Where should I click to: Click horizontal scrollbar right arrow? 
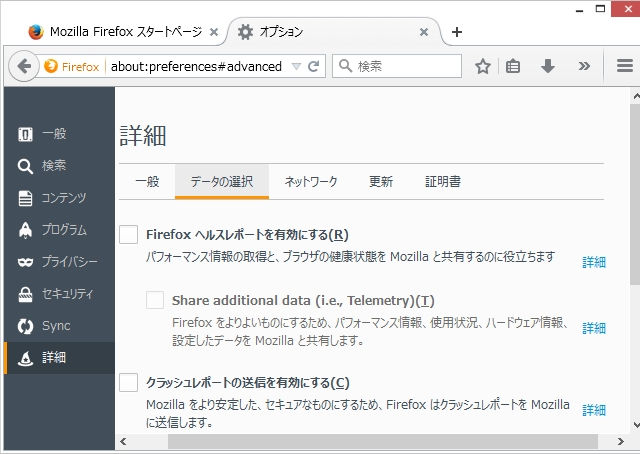click(621, 441)
